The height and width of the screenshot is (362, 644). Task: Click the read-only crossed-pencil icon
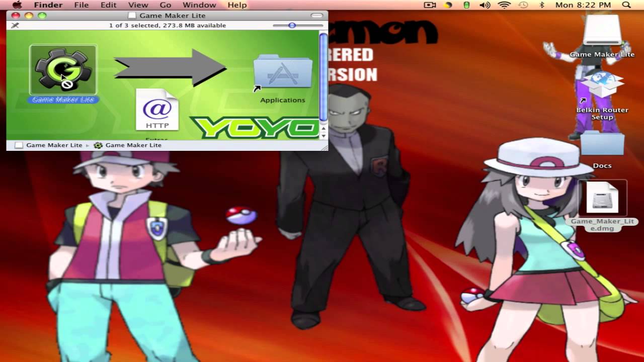pos(15,25)
